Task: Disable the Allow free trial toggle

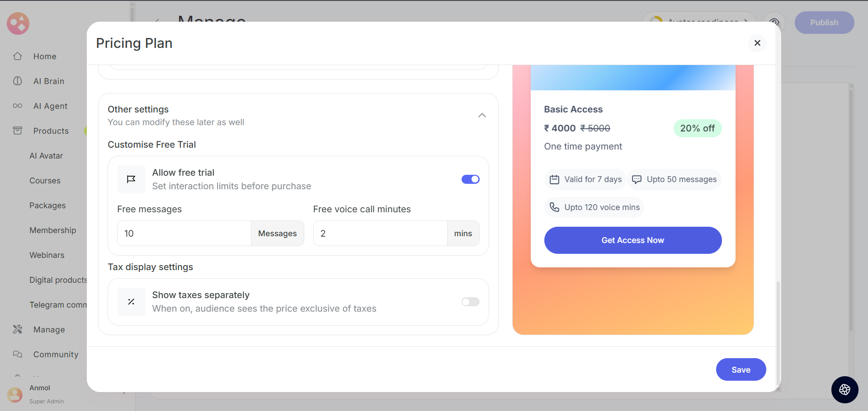Action: tap(470, 179)
